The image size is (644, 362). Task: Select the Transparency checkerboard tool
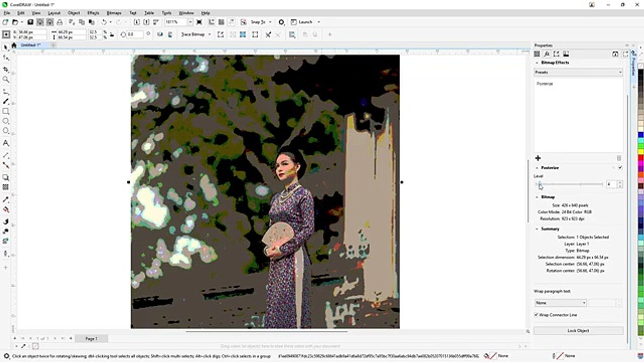point(6,187)
